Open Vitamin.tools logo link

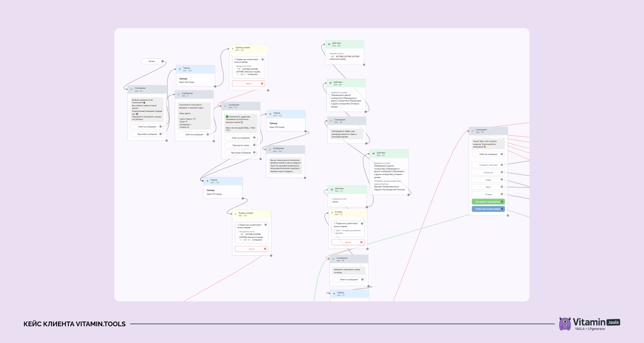(x=589, y=324)
